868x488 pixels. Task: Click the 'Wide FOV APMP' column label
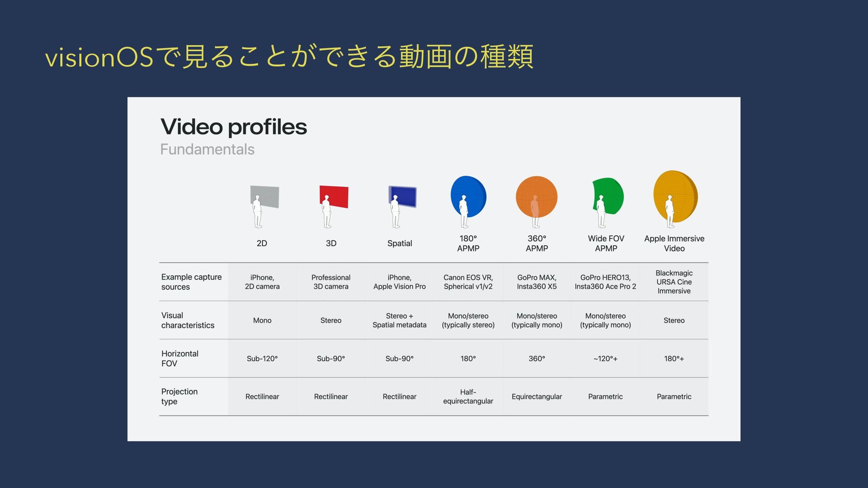point(606,243)
